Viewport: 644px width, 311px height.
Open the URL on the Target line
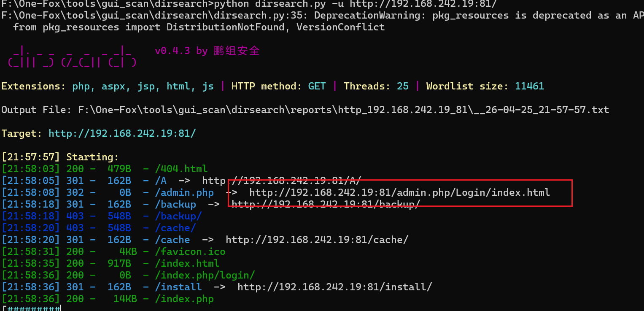point(122,133)
